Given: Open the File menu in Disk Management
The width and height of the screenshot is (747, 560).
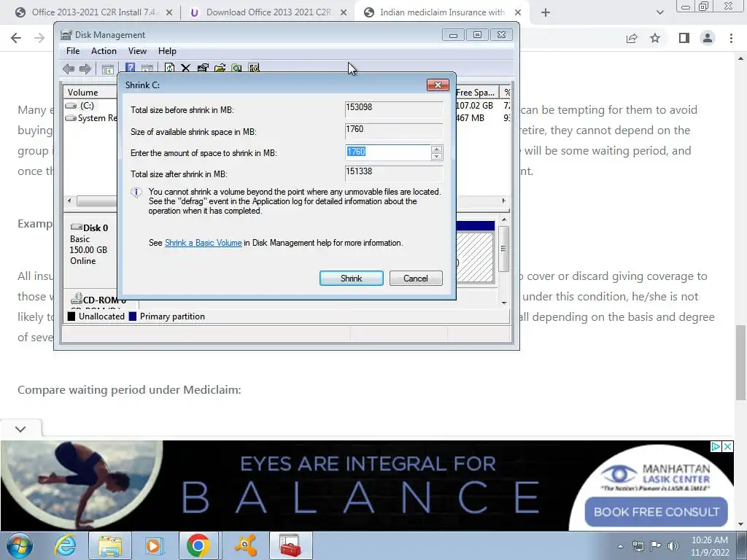Looking at the screenshot, I should pos(73,51).
